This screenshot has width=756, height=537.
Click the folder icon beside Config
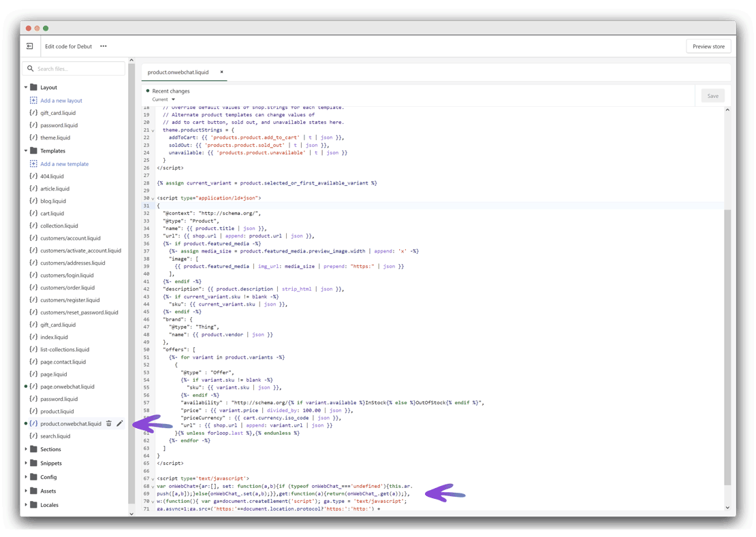(x=34, y=477)
